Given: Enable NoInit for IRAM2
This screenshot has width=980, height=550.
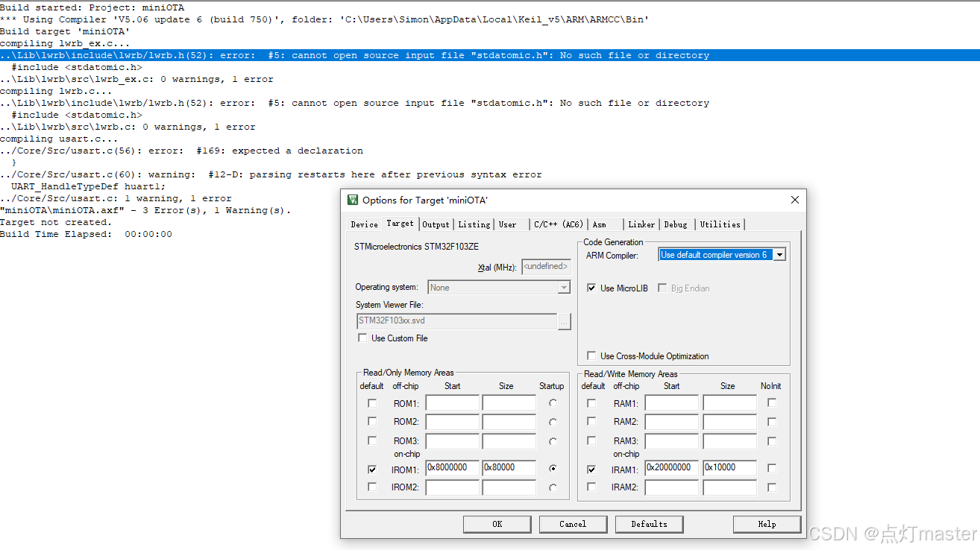Looking at the screenshot, I should (772, 487).
